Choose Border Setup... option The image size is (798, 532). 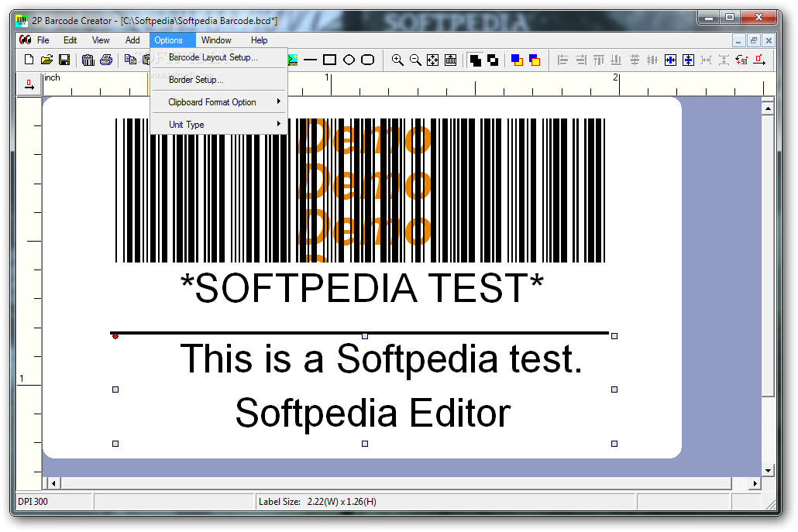[x=218, y=80]
